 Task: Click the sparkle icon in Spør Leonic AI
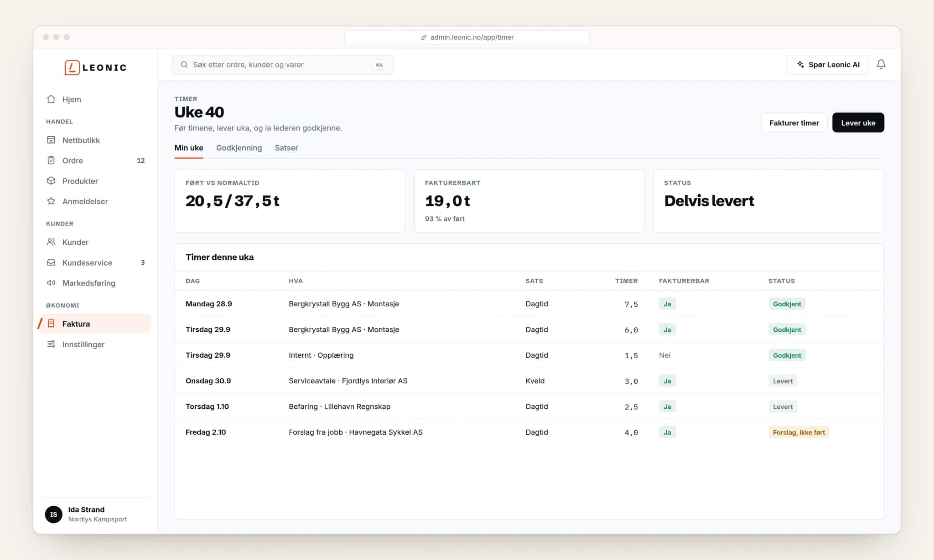[x=800, y=65]
